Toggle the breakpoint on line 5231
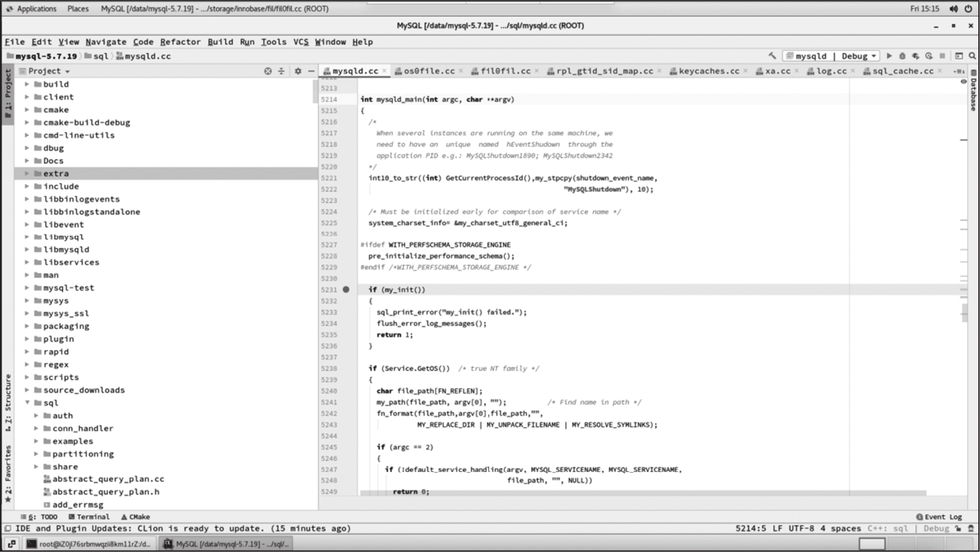980x552 pixels. (x=346, y=290)
